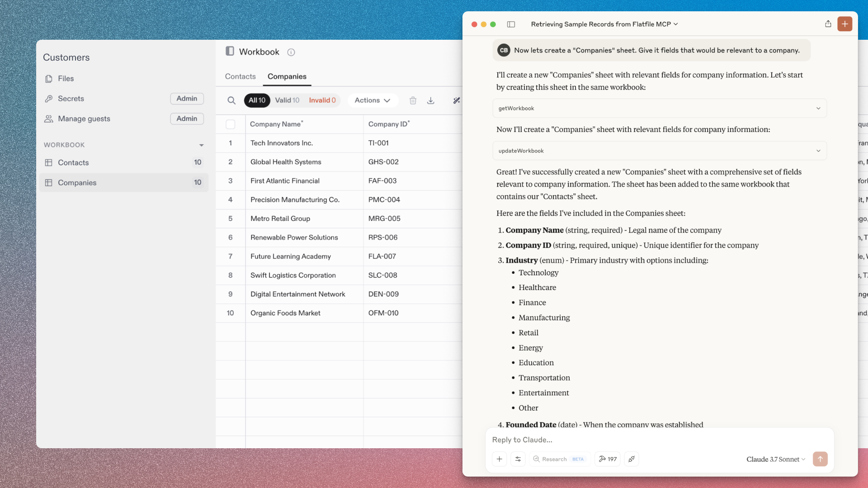Open the search and tools settings icon
868x488 pixels.
pos(518,459)
